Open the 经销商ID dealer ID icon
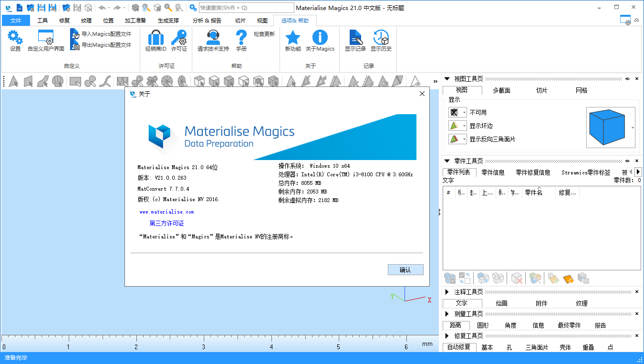This screenshot has width=644, height=364. [156, 37]
